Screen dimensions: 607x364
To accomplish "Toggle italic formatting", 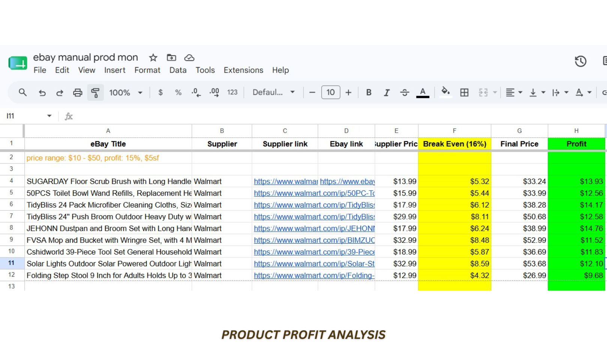I will [x=387, y=93].
